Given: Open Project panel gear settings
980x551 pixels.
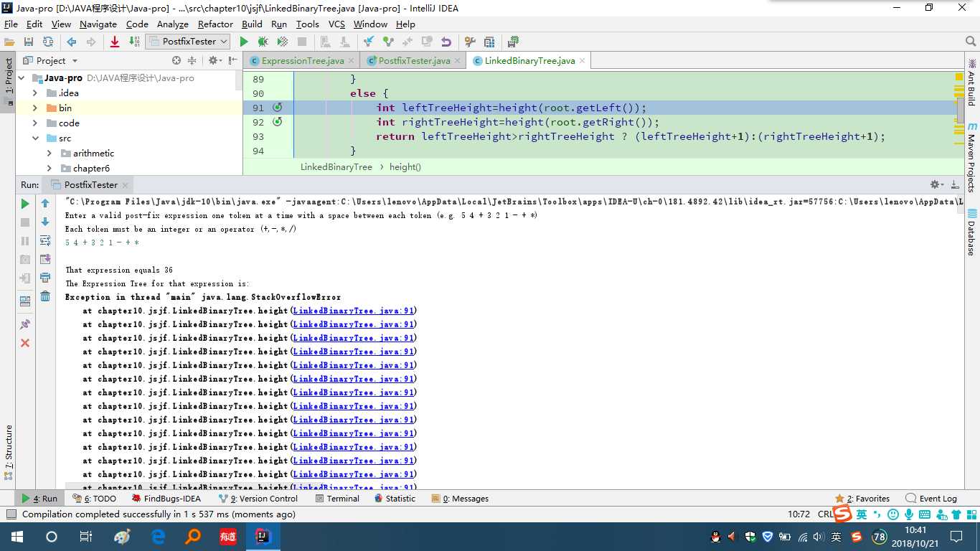Looking at the screenshot, I should pyautogui.click(x=215, y=61).
